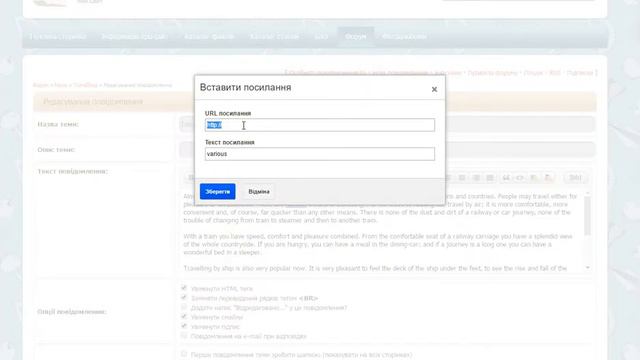The height and width of the screenshot is (360, 640).
Task: Open the Каталог файлів navigation item
Action: tap(209, 36)
